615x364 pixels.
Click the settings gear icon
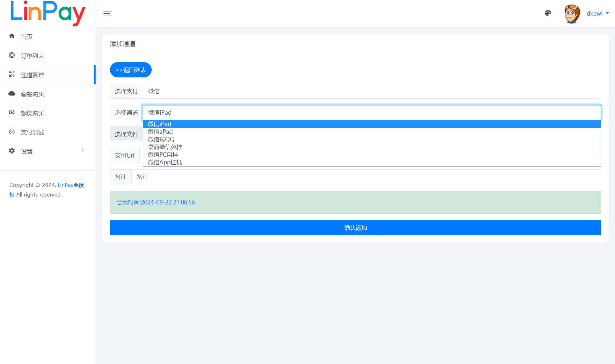tap(12, 151)
